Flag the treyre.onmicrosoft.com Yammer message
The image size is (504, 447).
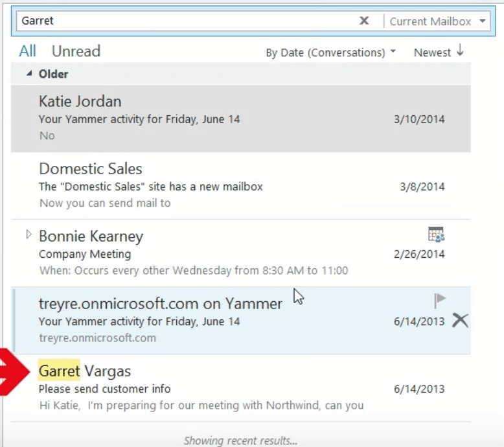440,301
